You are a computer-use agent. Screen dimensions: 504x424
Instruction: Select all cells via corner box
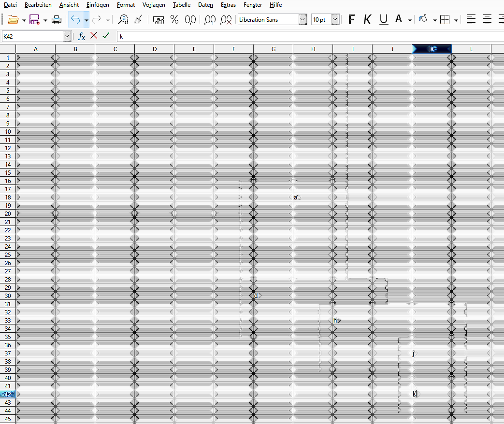pos(8,49)
